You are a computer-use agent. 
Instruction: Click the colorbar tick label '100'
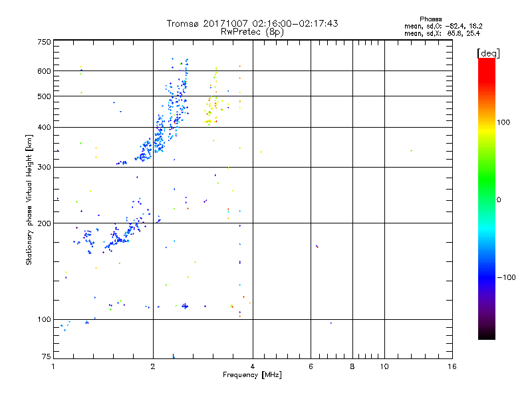click(503, 122)
